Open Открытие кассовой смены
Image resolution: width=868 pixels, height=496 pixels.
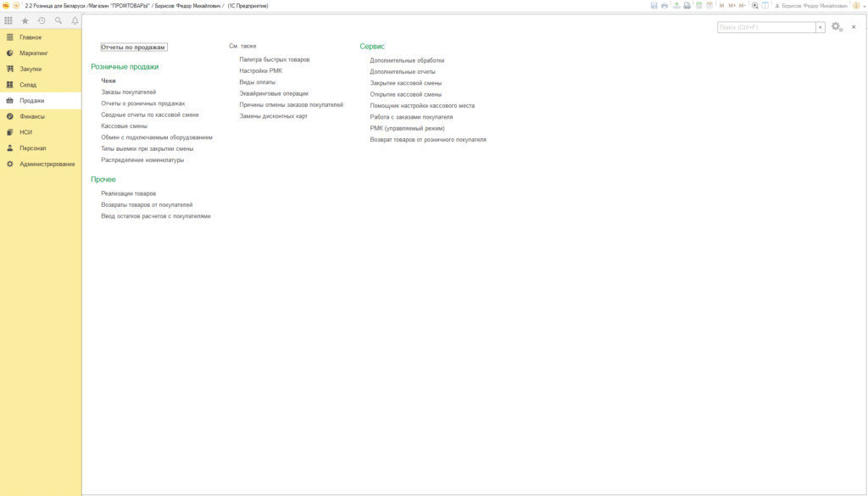[406, 94]
